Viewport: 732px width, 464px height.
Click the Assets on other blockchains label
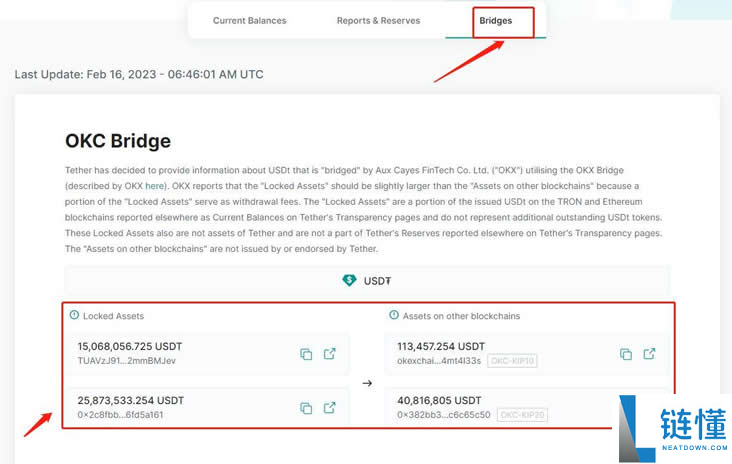click(461, 316)
